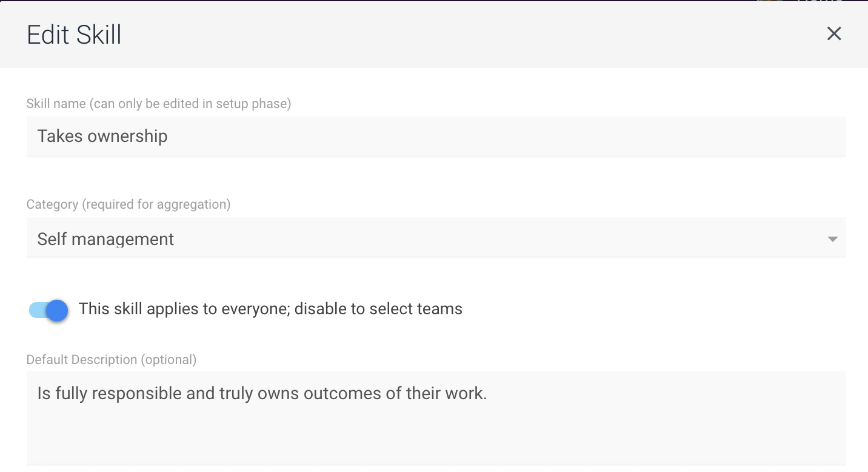Focus the Default Description text area
The height and width of the screenshot is (472, 868).
coord(436,418)
